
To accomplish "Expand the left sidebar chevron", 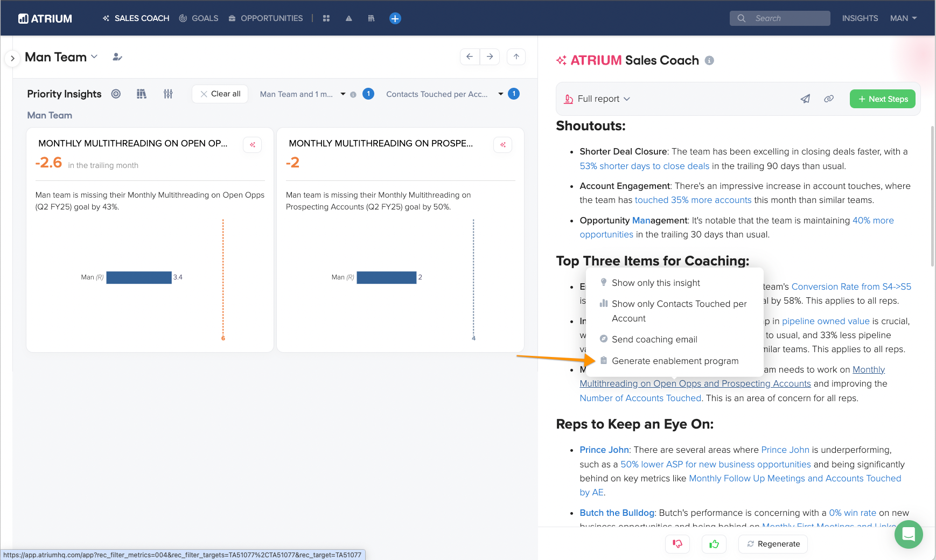I will (x=12, y=58).
